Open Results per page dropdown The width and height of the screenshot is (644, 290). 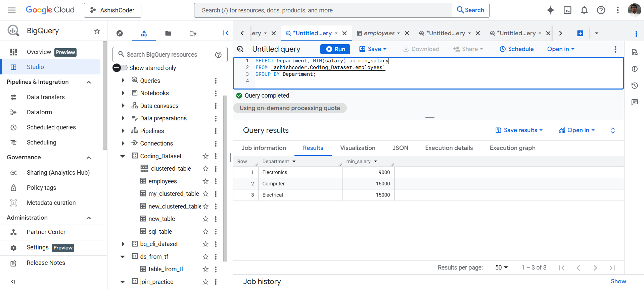[502, 268]
